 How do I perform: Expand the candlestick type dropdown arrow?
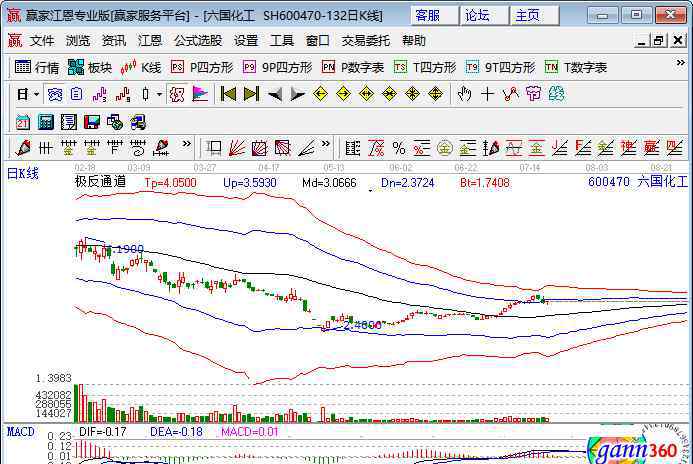(160, 94)
